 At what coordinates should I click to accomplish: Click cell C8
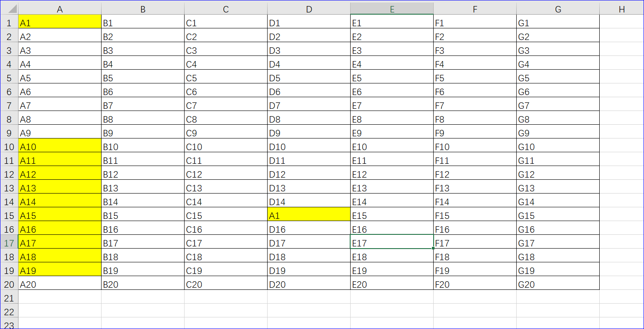click(x=226, y=118)
